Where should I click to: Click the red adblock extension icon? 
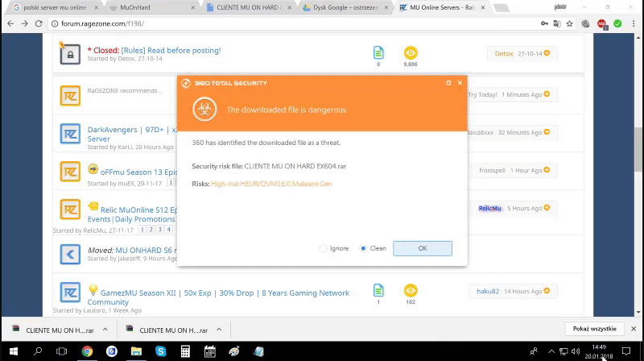(x=601, y=24)
